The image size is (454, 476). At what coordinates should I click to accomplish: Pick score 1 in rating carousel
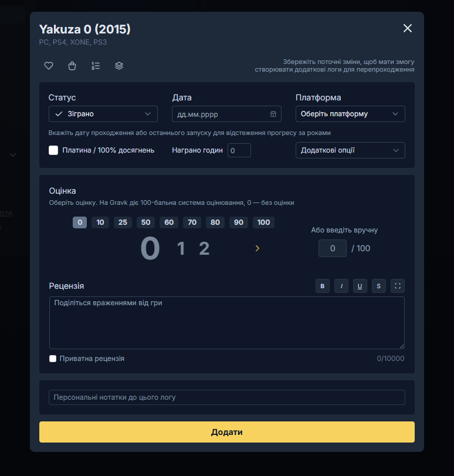181,249
